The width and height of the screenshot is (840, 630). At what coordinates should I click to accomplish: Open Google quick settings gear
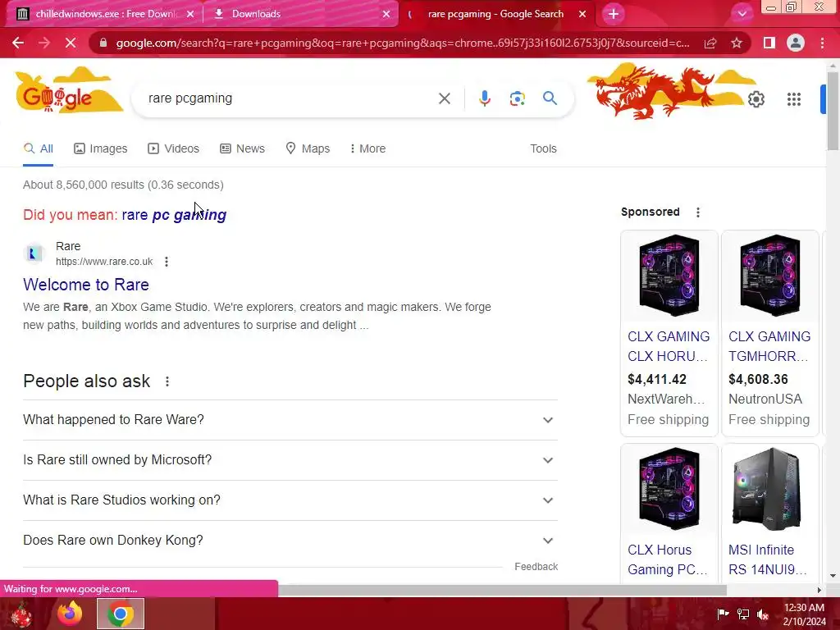(756, 99)
